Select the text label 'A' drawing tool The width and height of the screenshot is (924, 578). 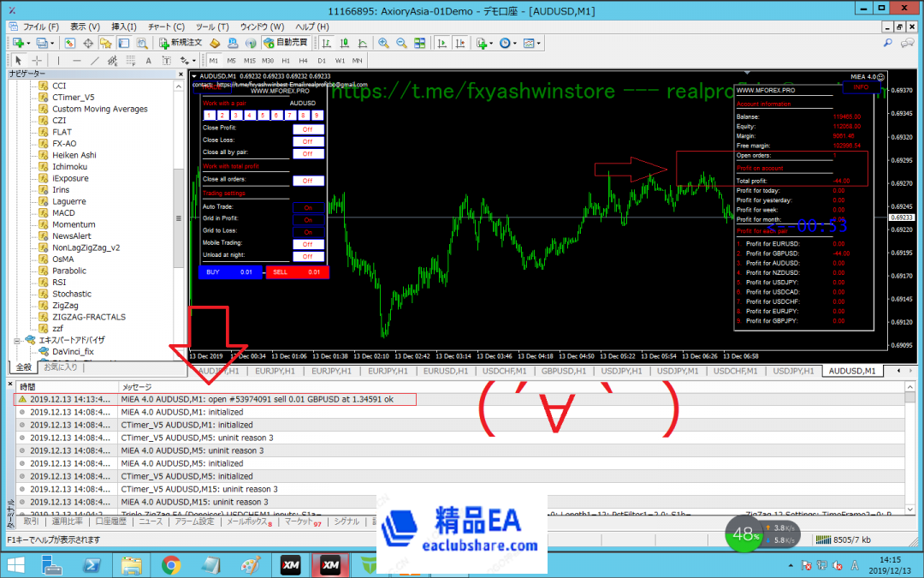[x=148, y=61]
